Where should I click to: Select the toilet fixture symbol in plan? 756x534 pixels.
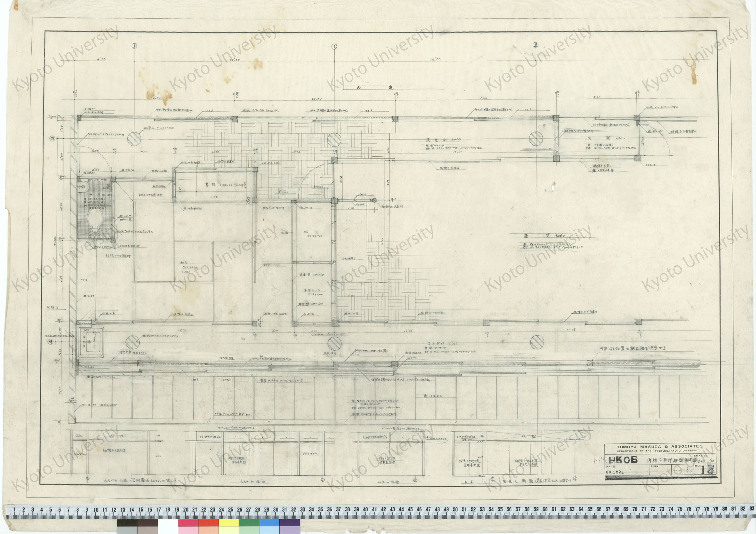(x=95, y=220)
